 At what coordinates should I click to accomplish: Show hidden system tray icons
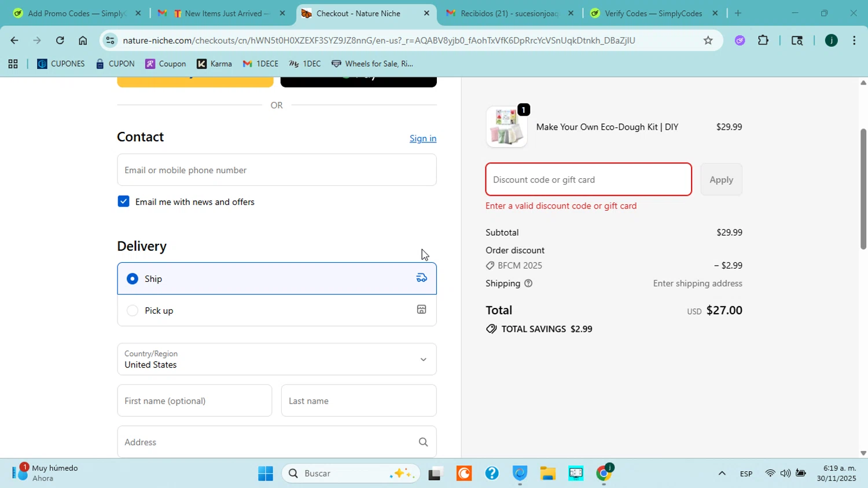pos(722,474)
